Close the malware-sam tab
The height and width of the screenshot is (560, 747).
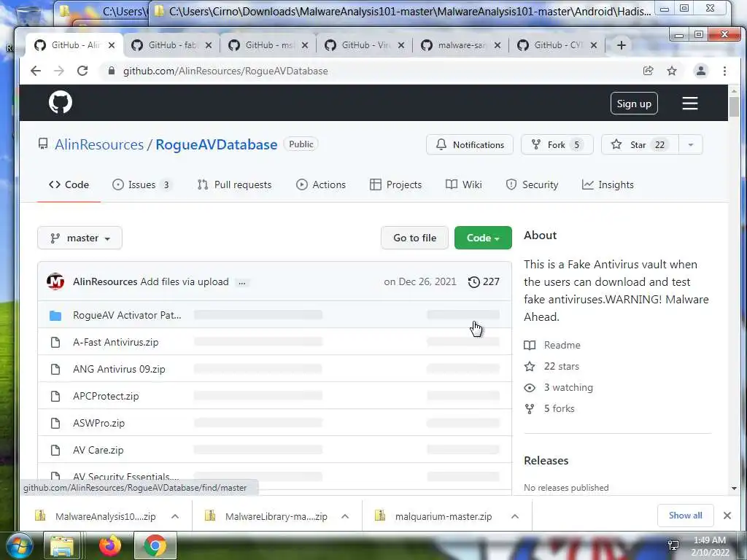497,45
